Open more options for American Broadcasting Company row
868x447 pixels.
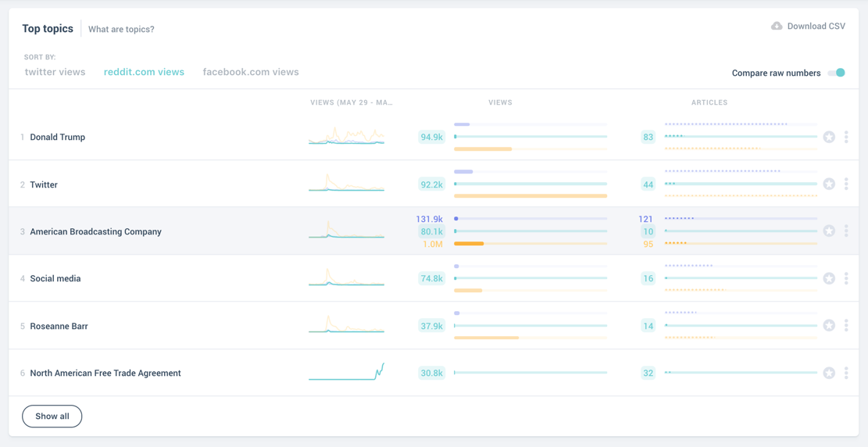846,231
